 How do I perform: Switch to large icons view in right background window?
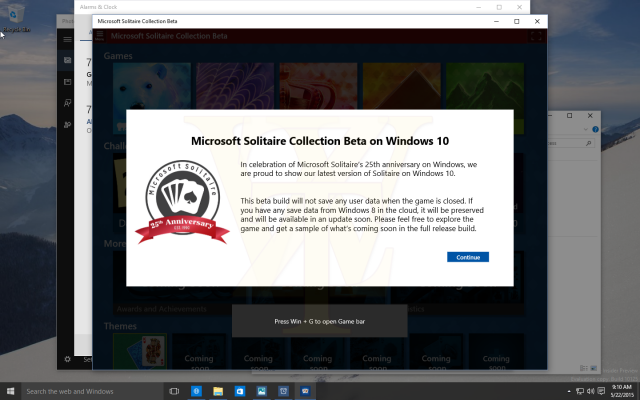[x=593, y=368]
